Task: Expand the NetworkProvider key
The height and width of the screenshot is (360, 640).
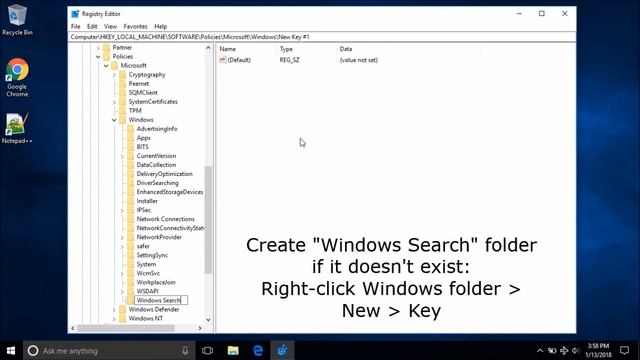Action: (122, 237)
